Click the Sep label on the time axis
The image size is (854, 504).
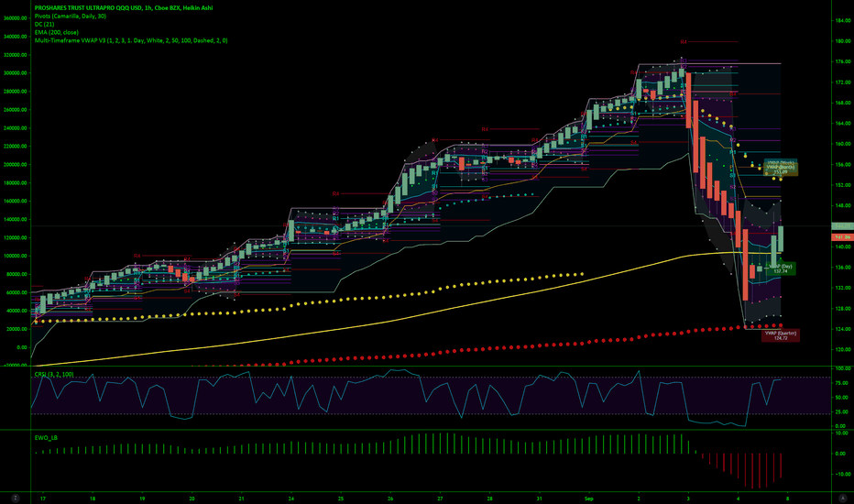pyautogui.click(x=588, y=499)
